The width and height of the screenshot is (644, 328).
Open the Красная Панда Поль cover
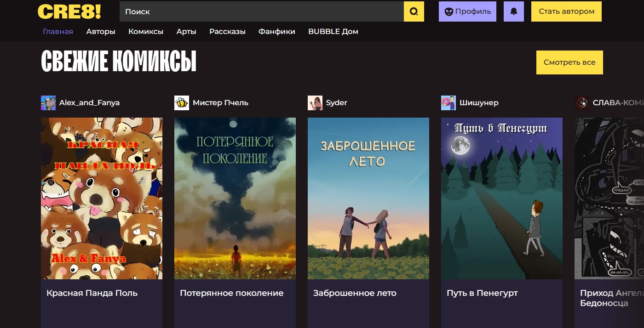(102, 198)
